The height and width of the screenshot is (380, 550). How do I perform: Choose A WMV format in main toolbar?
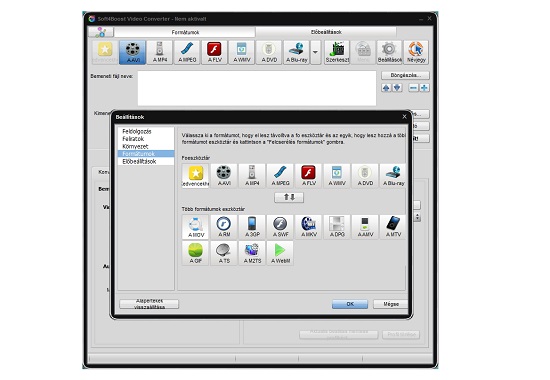pyautogui.click(x=242, y=52)
